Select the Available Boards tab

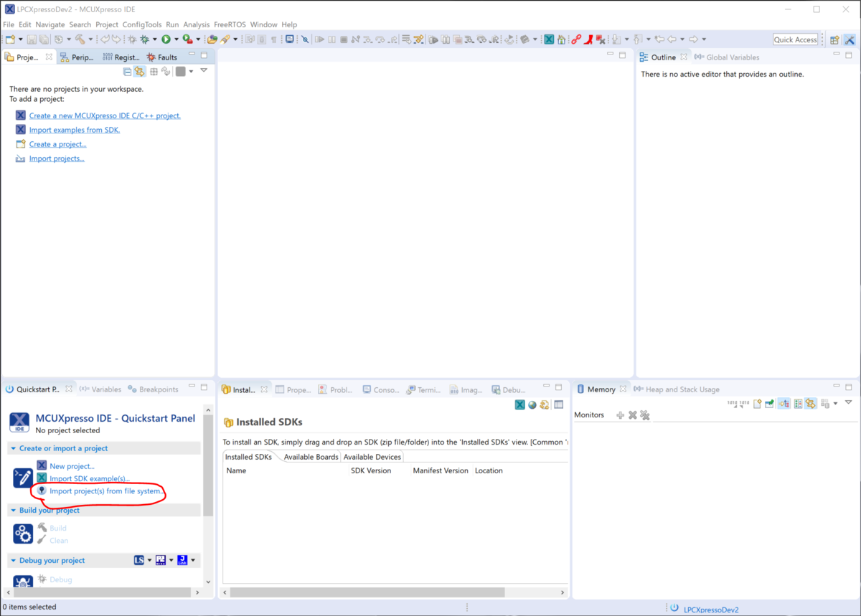click(x=311, y=457)
